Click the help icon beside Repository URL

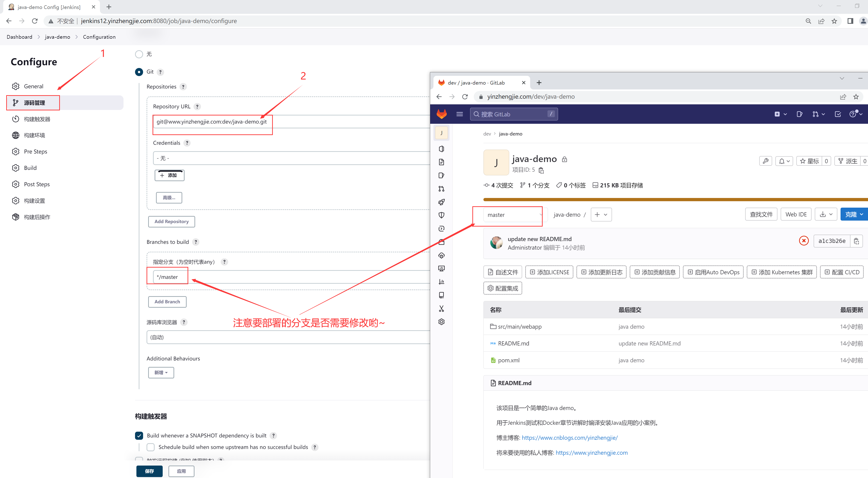coord(197,106)
